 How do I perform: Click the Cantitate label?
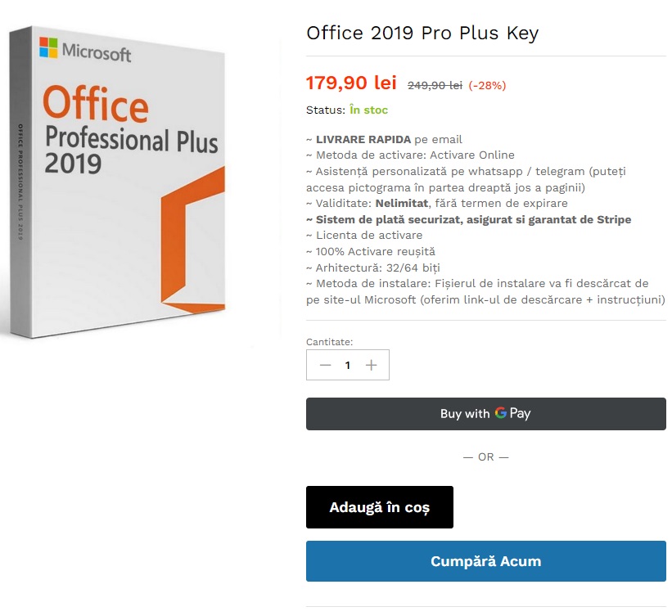click(330, 342)
